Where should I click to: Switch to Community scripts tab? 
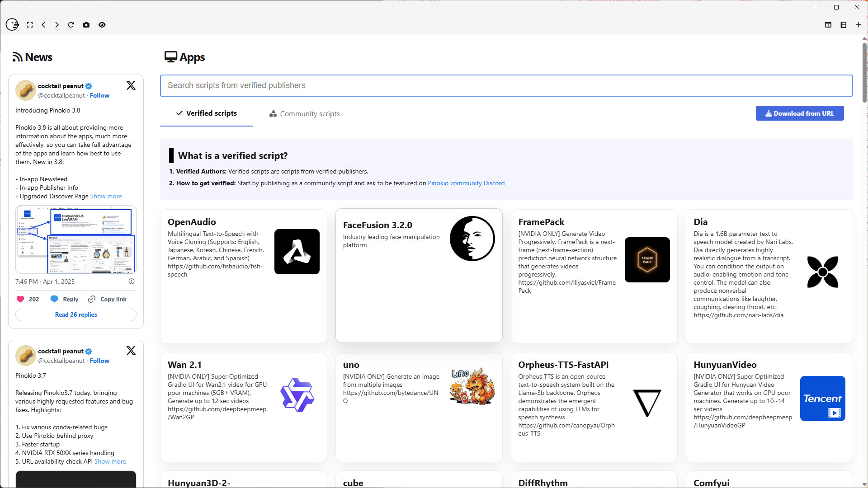coord(304,114)
